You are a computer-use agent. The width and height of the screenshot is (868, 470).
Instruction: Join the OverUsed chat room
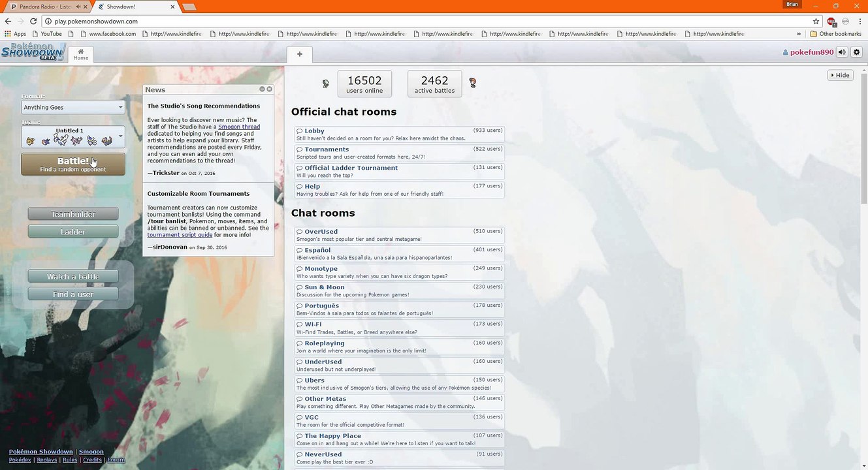400,235
